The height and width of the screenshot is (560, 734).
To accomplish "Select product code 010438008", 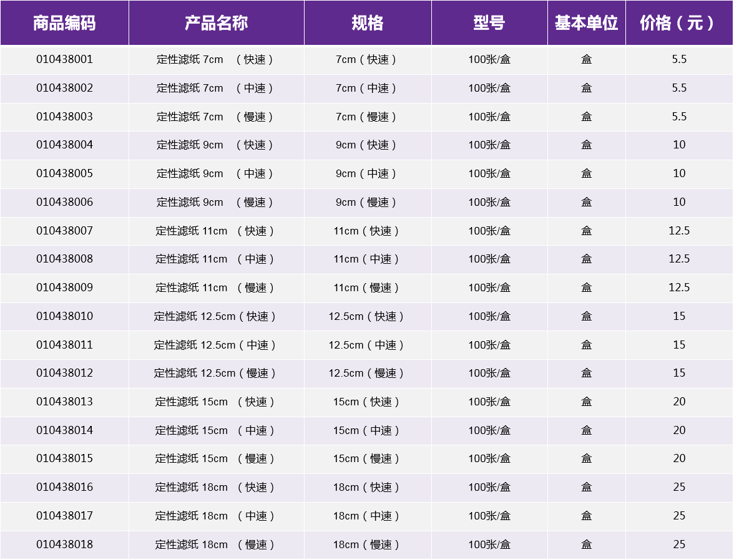I will click(x=65, y=259).
